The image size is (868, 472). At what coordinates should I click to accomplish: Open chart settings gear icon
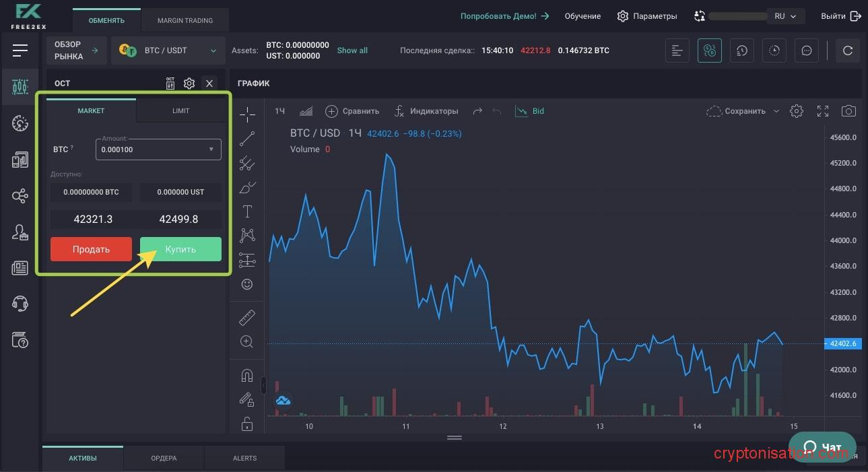797,111
